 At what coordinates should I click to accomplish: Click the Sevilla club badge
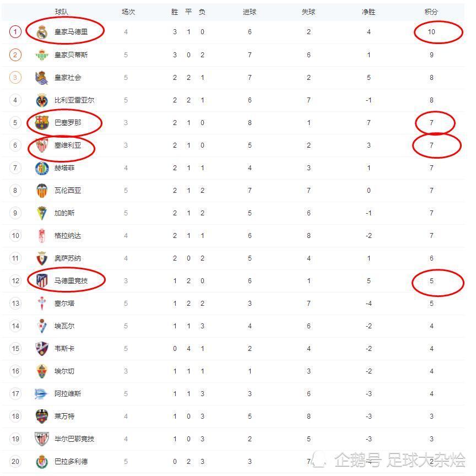(x=42, y=145)
